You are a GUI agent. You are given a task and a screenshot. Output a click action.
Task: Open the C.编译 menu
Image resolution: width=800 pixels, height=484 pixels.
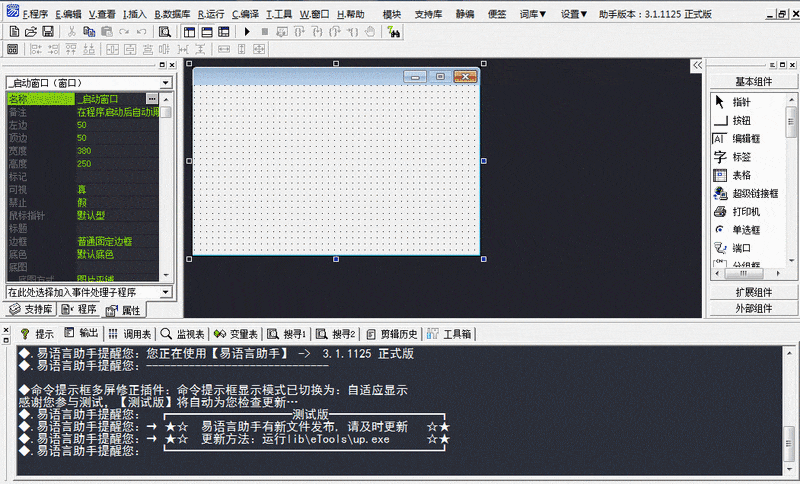click(245, 14)
